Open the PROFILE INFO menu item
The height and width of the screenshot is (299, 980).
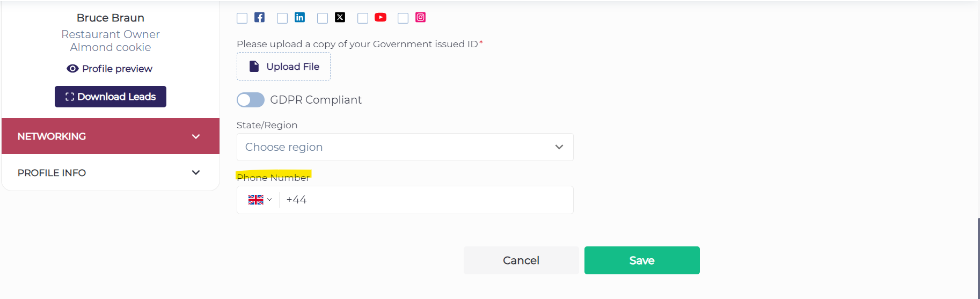(52, 173)
